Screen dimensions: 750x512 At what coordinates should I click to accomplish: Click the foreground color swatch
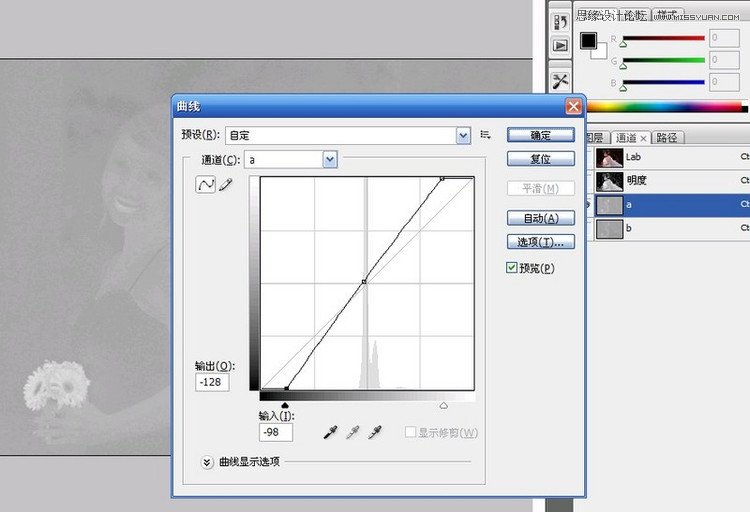point(588,41)
